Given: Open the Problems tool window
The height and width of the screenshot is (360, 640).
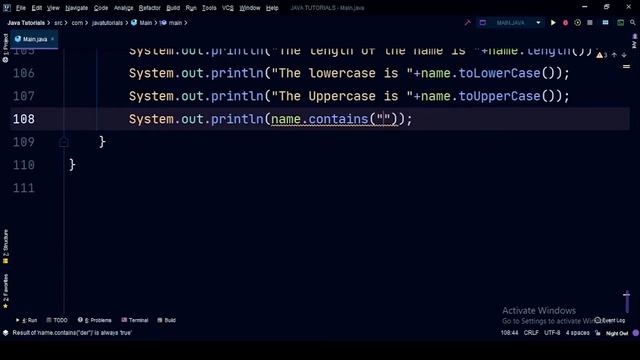Looking at the screenshot, I should click(94, 320).
